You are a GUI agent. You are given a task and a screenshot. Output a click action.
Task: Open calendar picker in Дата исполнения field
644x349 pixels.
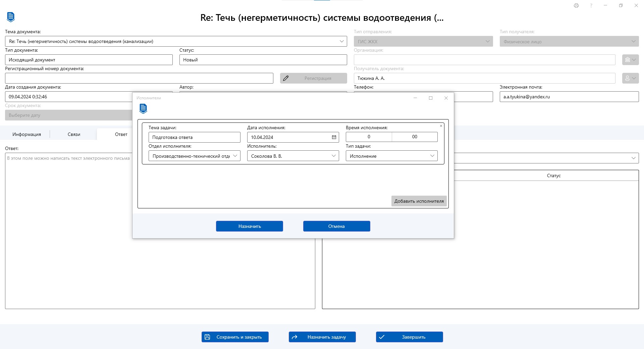[x=334, y=137]
